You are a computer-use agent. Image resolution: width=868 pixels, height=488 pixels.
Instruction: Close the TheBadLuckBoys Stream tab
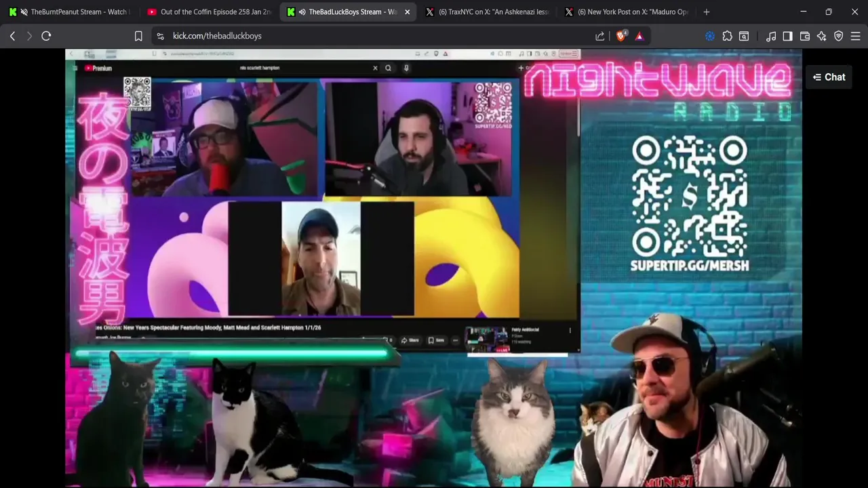[x=407, y=12]
